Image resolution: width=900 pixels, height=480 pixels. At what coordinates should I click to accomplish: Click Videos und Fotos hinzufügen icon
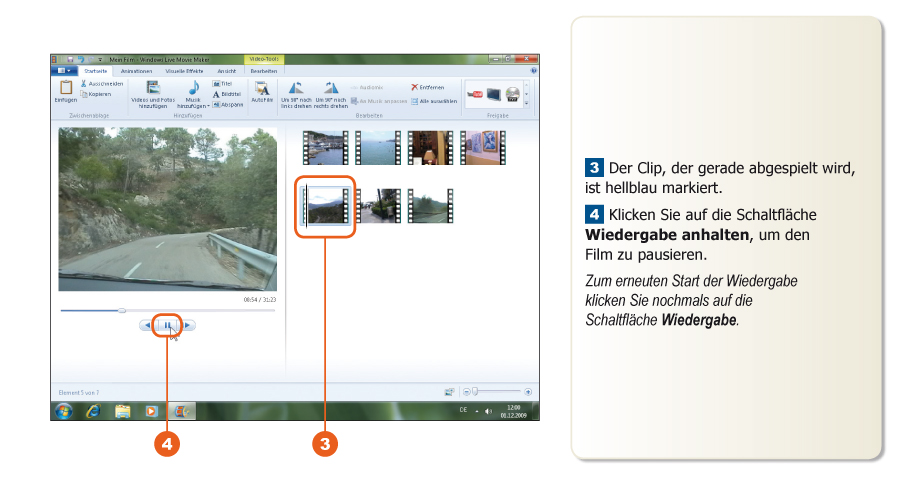(153, 89)
